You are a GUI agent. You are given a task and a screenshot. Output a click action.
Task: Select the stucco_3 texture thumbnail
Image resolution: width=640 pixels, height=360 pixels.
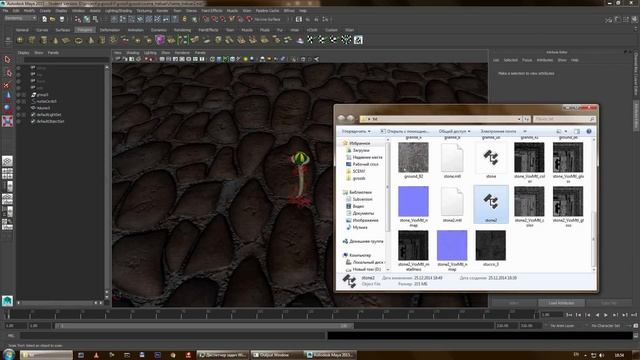pyautogui.click(x=491, y=245)
